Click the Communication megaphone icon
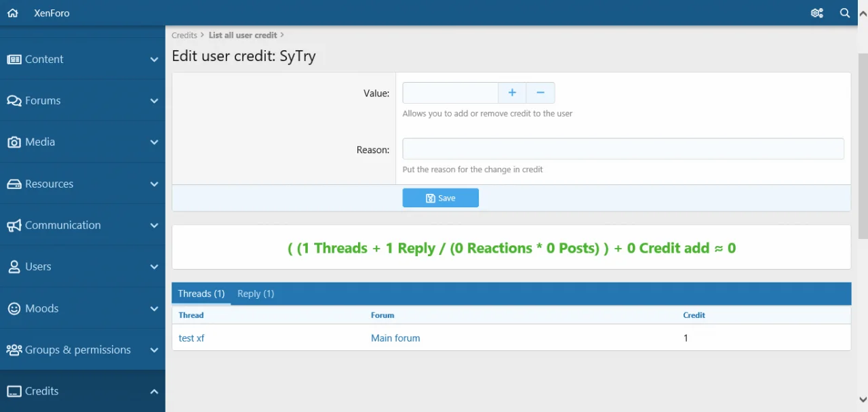Image resolution: width=868 pixels, height=412 pixels. 14,226
